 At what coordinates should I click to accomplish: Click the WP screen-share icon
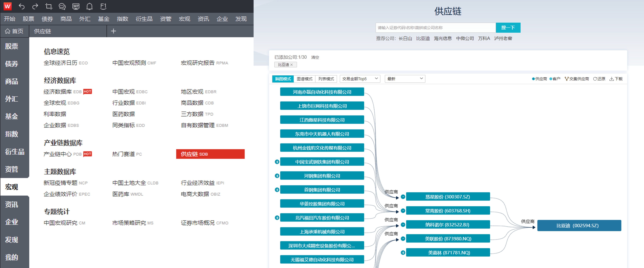76,7
